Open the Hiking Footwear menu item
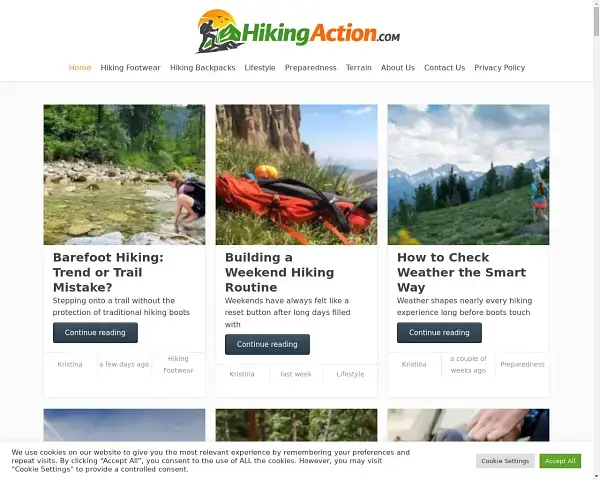The width and height of the screenshot is (600, 480). 130,68
